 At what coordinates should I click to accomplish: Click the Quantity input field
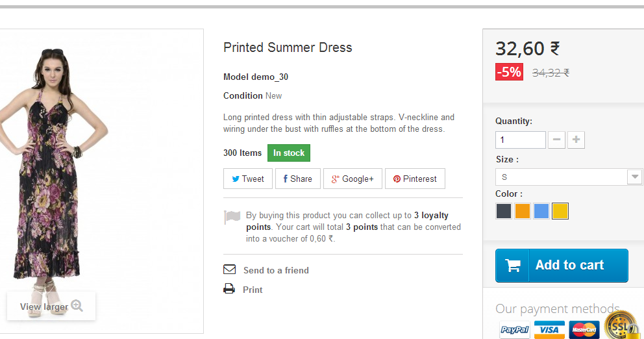tap(520, 140)
